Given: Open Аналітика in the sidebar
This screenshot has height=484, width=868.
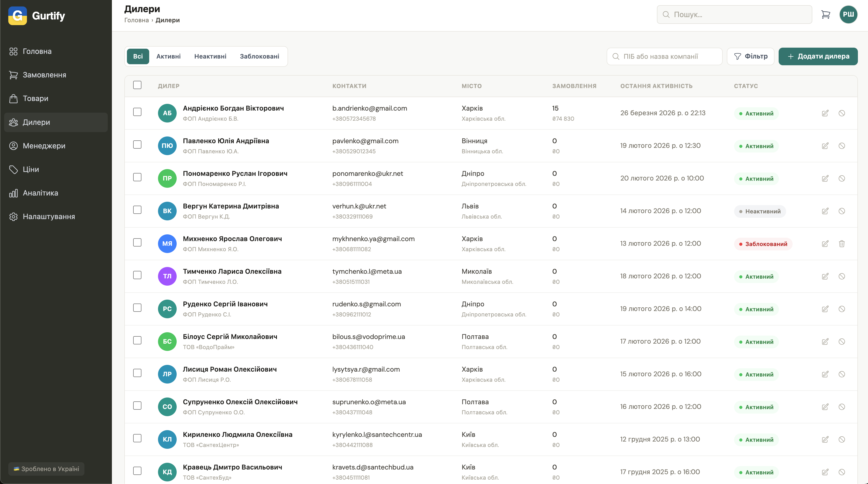Looking at the screenshot, I should [40, 193].
